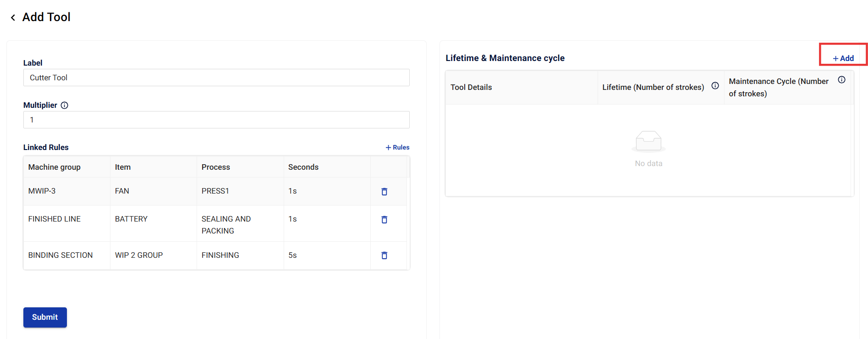Click the Lifetime column info icon

[715, 86]
